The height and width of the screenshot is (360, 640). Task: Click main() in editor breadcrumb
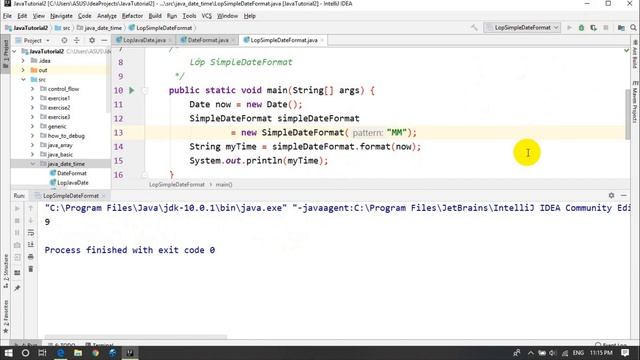224,184
